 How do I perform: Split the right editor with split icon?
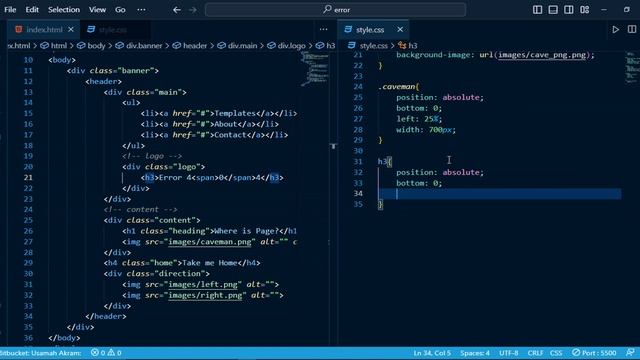point(631,29)
